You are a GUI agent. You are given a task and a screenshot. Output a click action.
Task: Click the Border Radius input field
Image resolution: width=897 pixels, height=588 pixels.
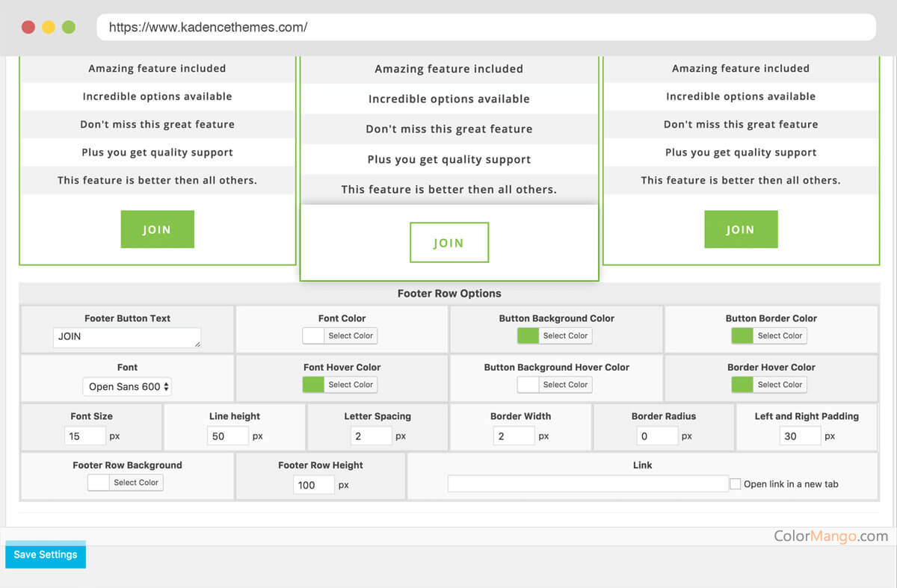(658, 436)
